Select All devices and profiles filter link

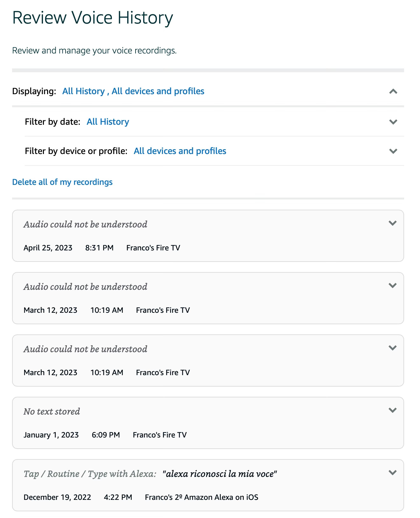[x=180, y=151]
